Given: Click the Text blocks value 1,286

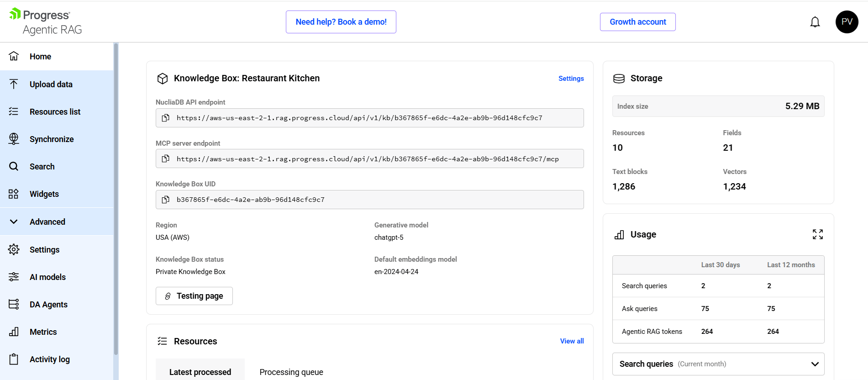Looking at the screenshot, I should 624,186.
